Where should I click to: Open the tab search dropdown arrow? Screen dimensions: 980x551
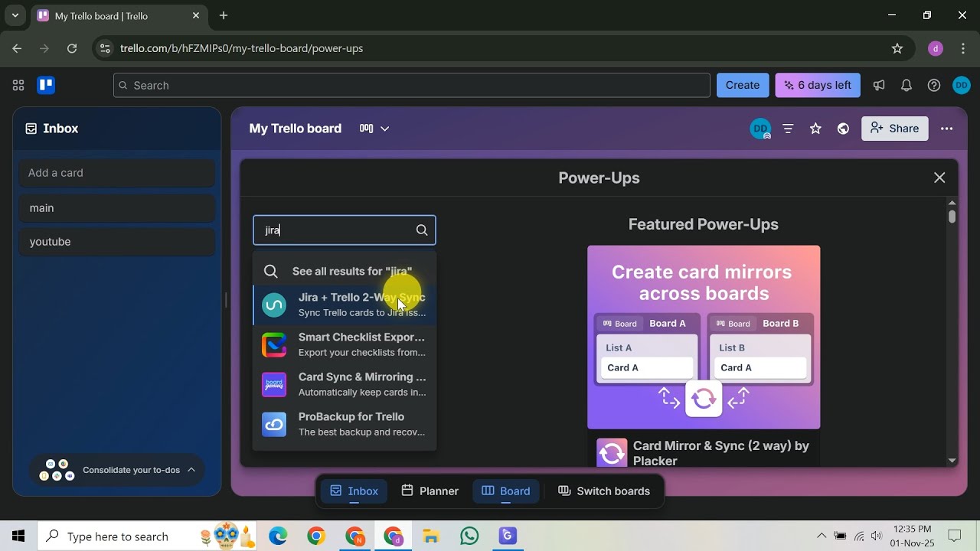[15, 15]
